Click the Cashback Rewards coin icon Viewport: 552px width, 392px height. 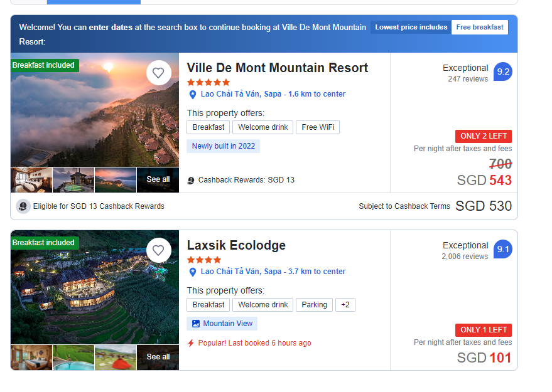pos(191,180)
